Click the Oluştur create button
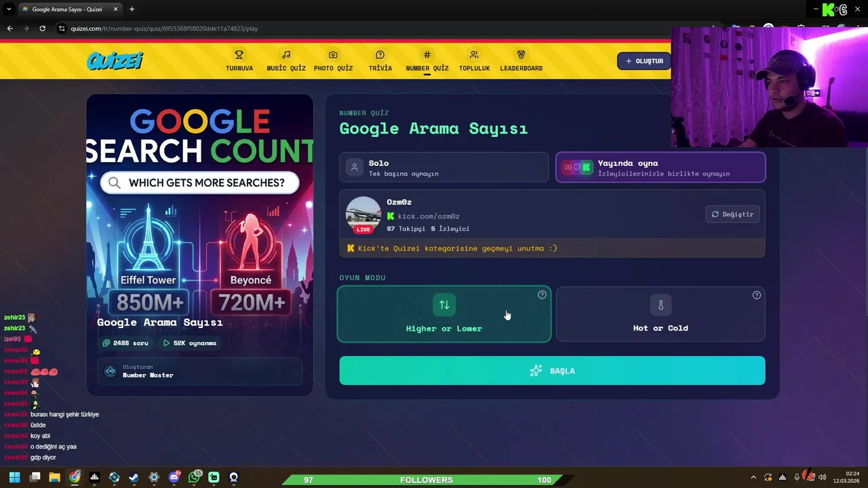 (x=644, y=61)
